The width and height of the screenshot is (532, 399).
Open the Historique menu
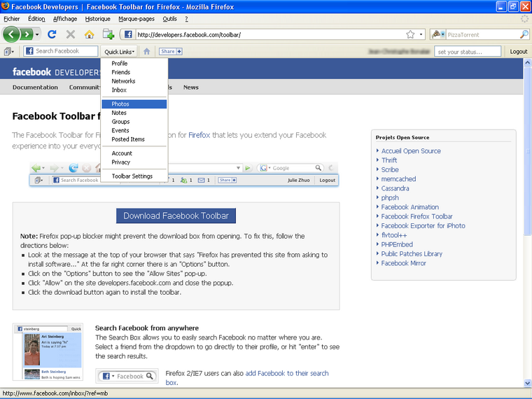click(x=97, y=19)
